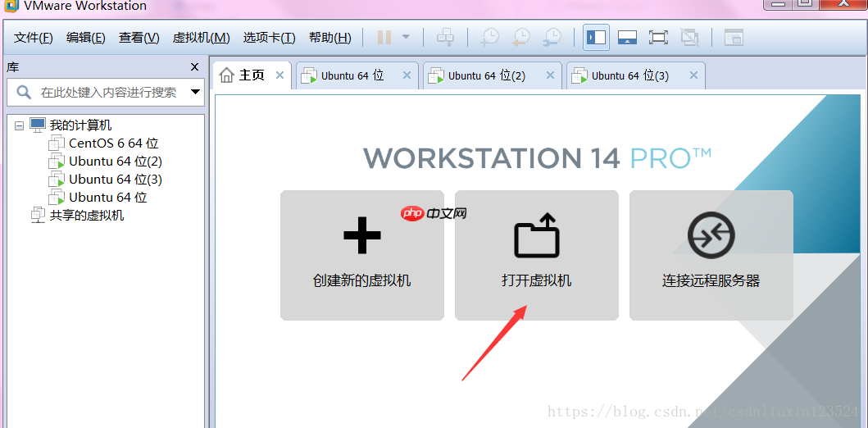The image size is (868, 428).
Task: Click the VMware Workstation title bar icon
Action: tap(11, 6)
